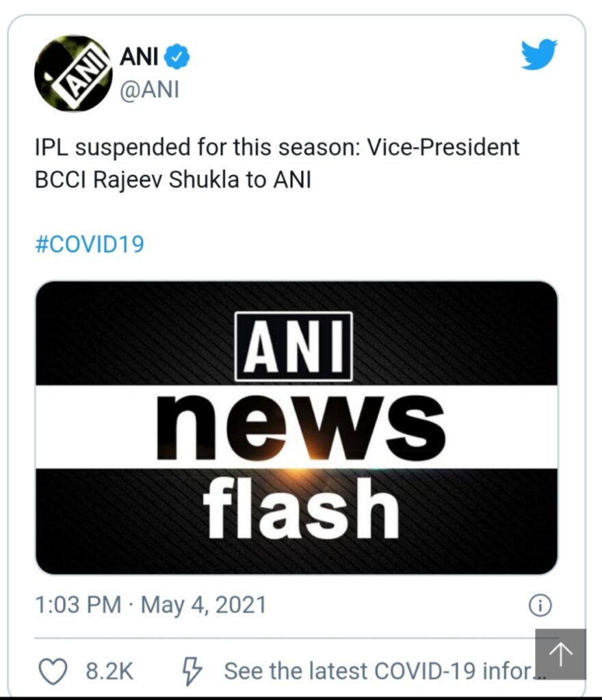Screen dimensions: 602x700
Task: Click the info circle icon
Action: (540, 605)
